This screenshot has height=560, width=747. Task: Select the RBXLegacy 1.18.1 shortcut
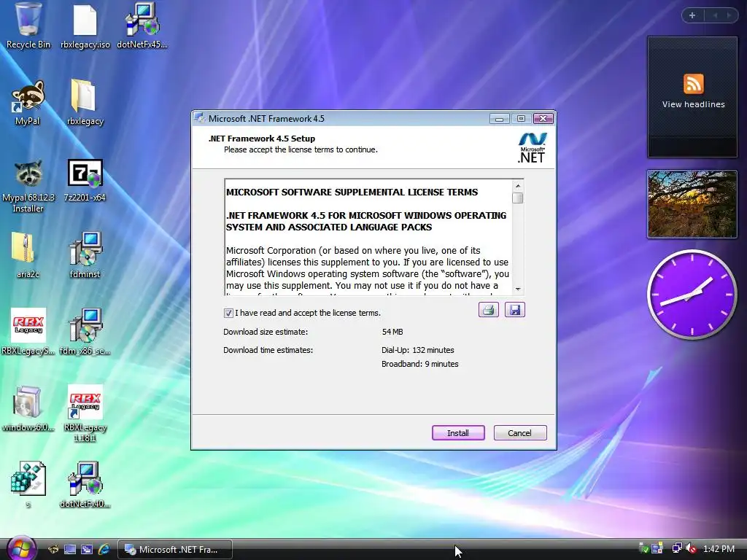coord(85,413)
